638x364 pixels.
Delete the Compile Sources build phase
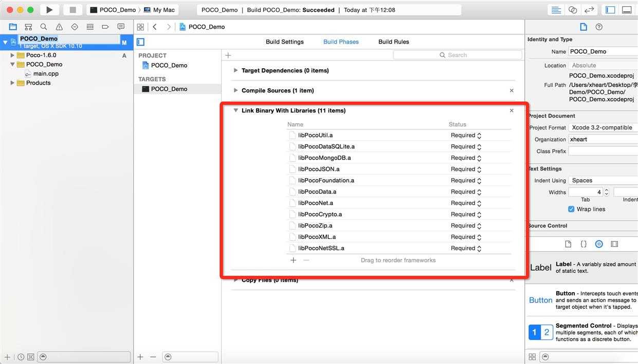tap(512, 90)
